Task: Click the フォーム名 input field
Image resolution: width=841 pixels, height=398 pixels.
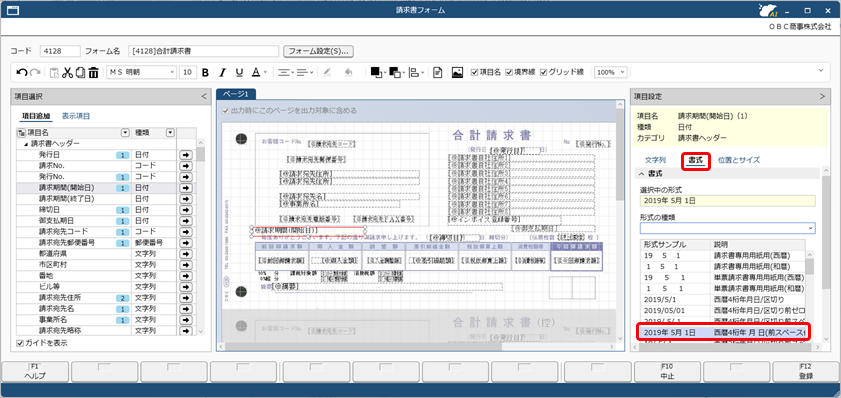Action: click(204, 51)
